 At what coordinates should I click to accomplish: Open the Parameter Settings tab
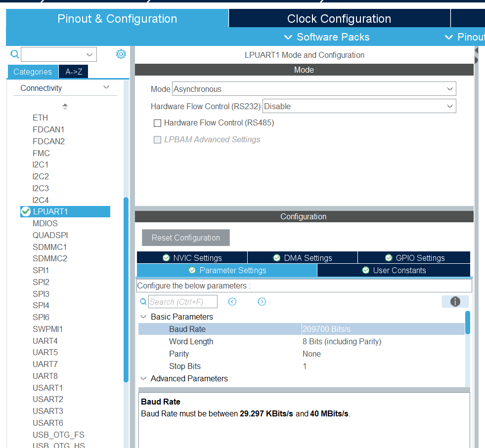tap(227, 270)
